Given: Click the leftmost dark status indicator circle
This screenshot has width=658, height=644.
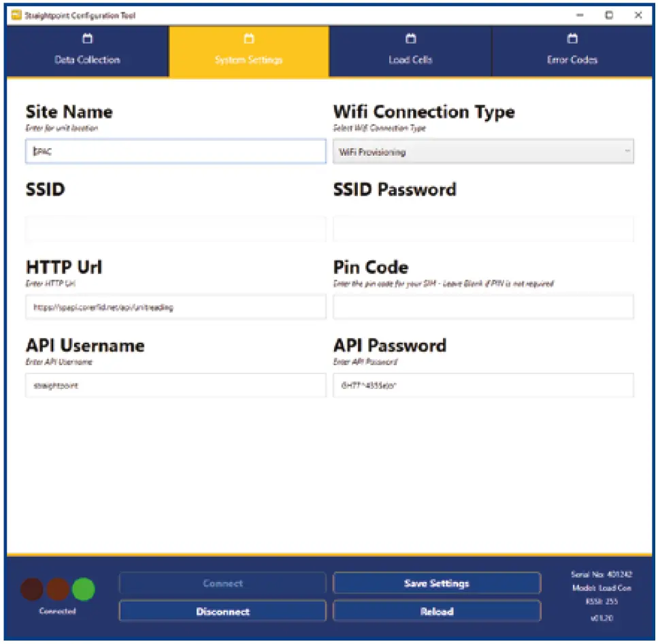Looking at the screenshot, I should [33, 590].
